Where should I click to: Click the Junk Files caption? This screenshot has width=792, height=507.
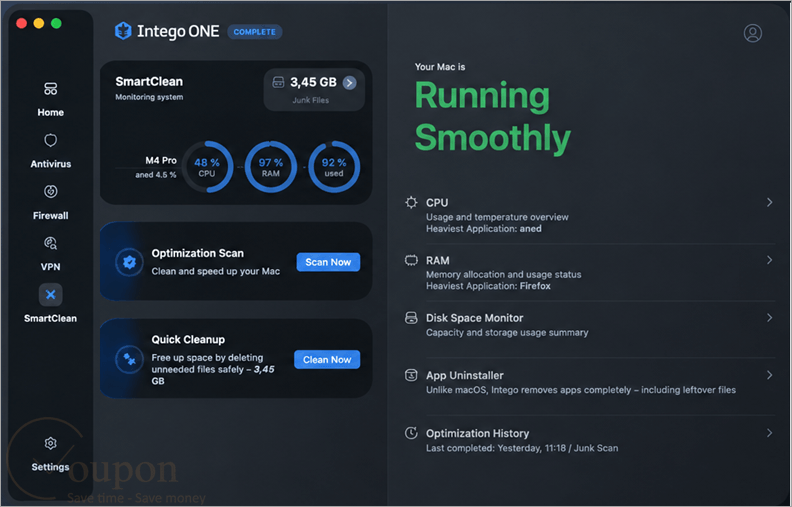click(x=311, y=100)
